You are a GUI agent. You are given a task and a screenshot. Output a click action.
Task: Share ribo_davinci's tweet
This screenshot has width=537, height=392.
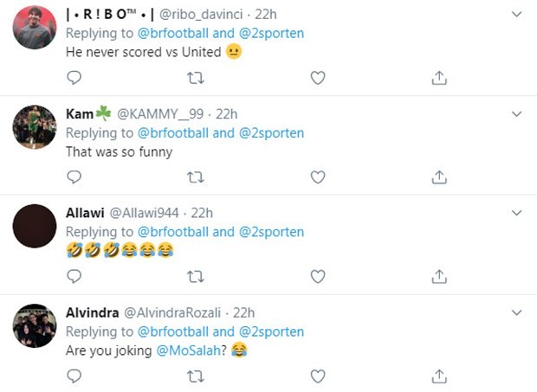pyautogui.click(x=439, y=78)
